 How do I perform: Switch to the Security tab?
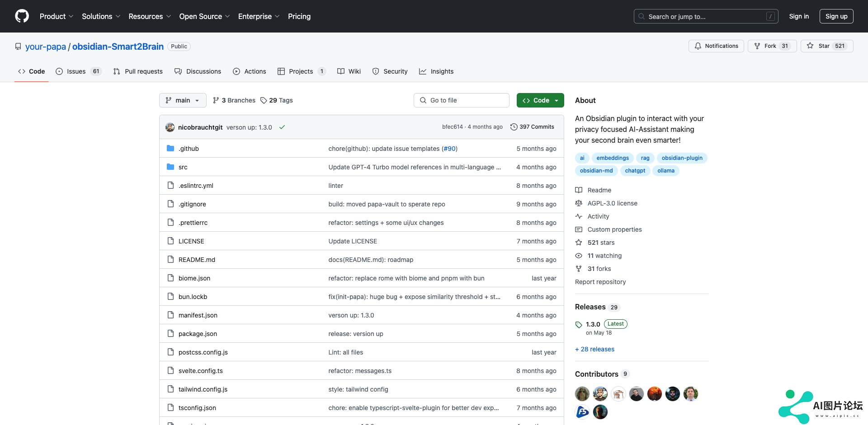tap(390, 71)
